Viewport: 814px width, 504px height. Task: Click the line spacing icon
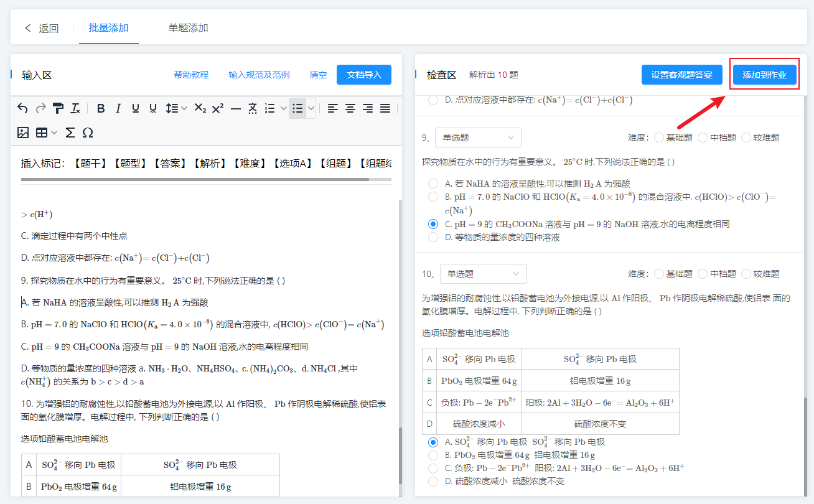coord(172,108)
